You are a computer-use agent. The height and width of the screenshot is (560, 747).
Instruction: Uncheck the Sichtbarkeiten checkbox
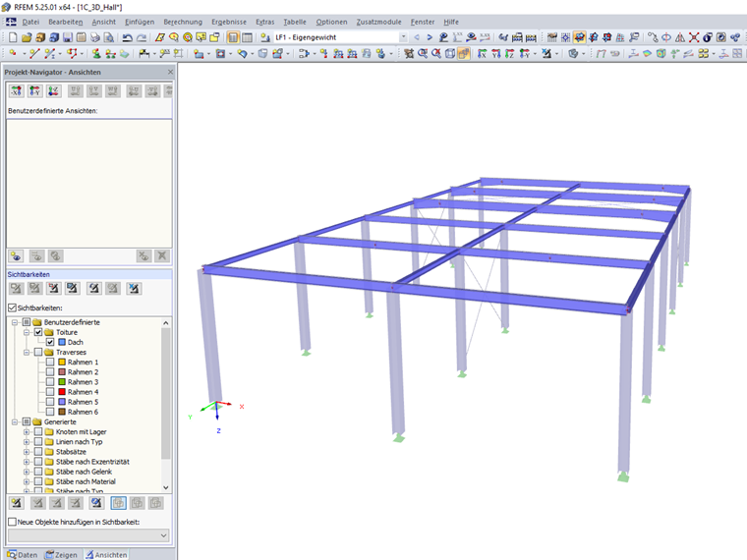tap(13, 308)
